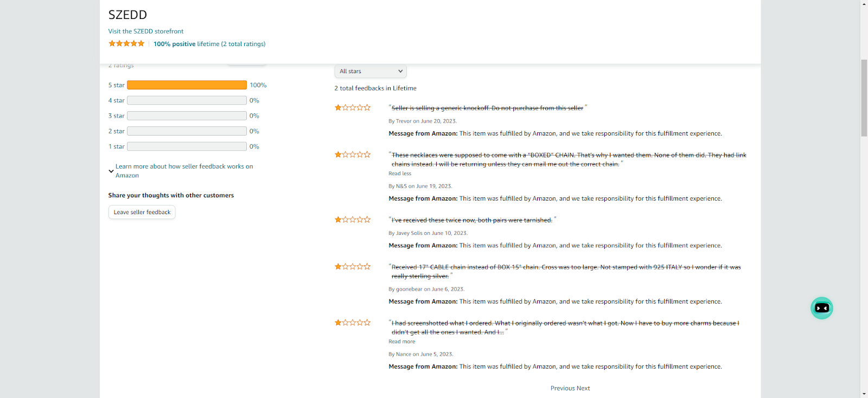Click the 100% value beside 5 star
Viewport: 868px width, 398px height.
coord(258,85)
